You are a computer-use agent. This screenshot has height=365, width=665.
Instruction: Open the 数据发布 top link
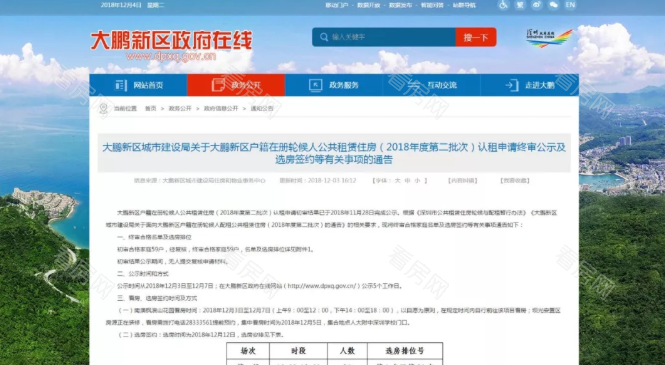400,5
